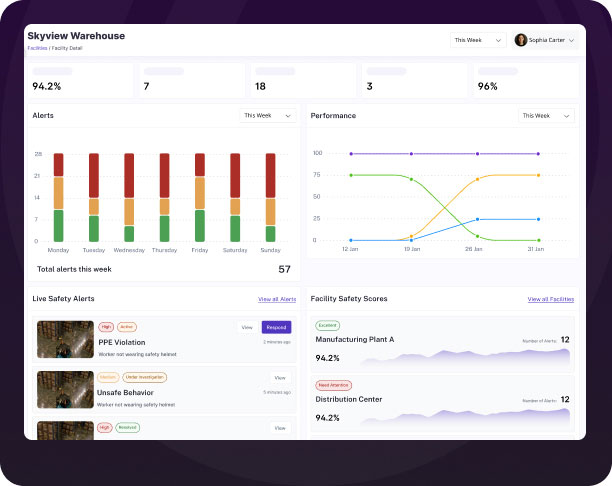Click the Distribution Center trend sparkline

[x=464, y=417]
